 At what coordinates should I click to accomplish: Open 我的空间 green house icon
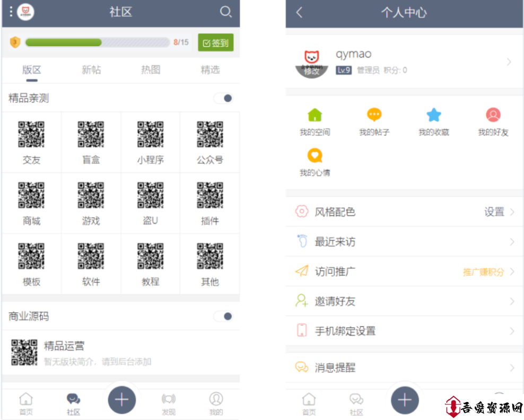click(x=315, y=115)
